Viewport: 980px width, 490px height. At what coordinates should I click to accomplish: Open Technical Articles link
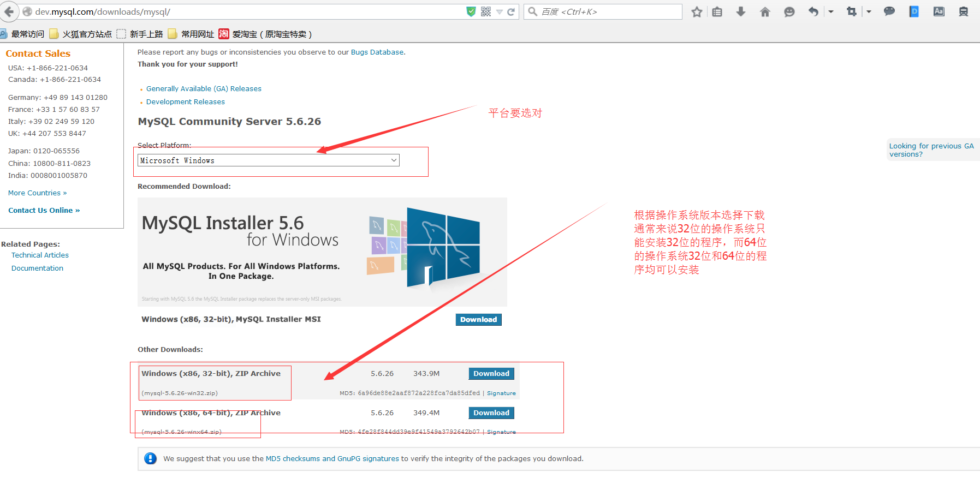point(40,255)
